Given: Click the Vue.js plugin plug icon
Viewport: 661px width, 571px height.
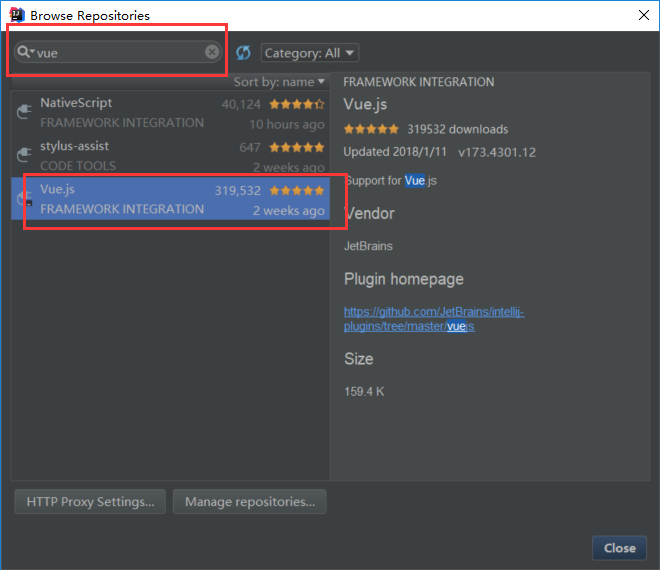Looking at the screenshot, I should click(x=24, y=198).
